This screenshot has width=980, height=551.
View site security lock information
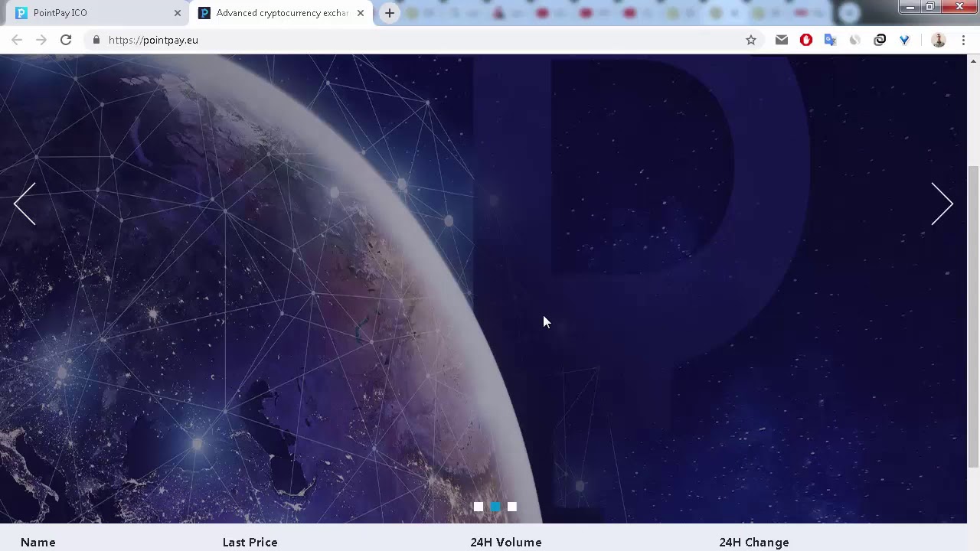pyautogui.click(x=96, y=40)
